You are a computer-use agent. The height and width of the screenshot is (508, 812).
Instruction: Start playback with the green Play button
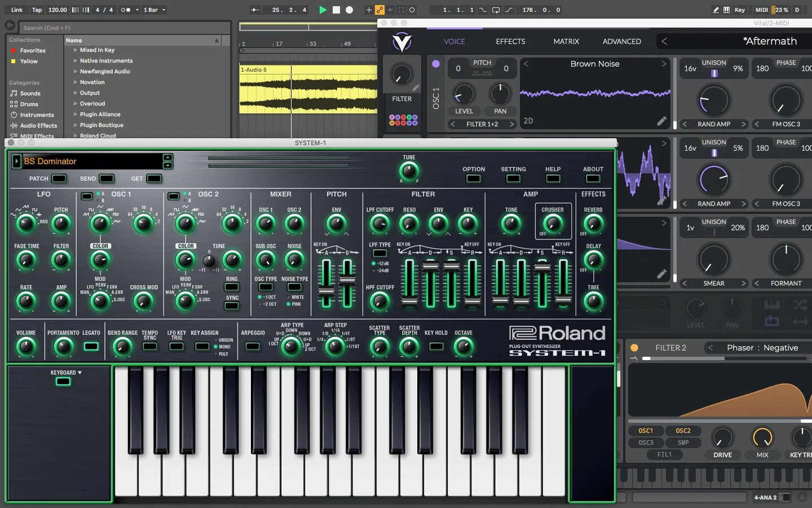click(x=323, y=10)
